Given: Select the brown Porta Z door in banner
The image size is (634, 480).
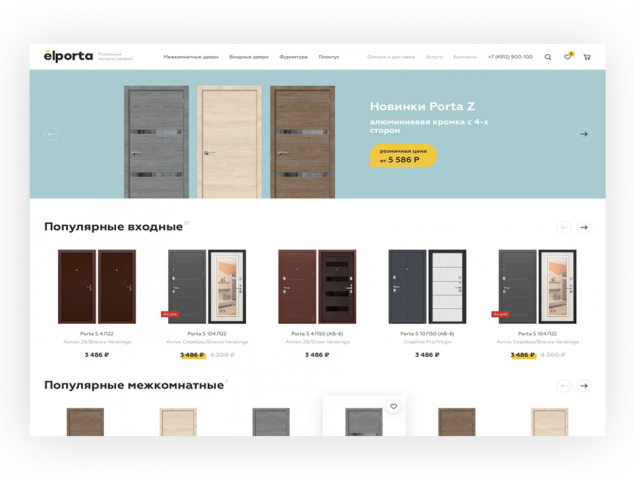Looking at the screenshot, I should (x=302, y=142).
